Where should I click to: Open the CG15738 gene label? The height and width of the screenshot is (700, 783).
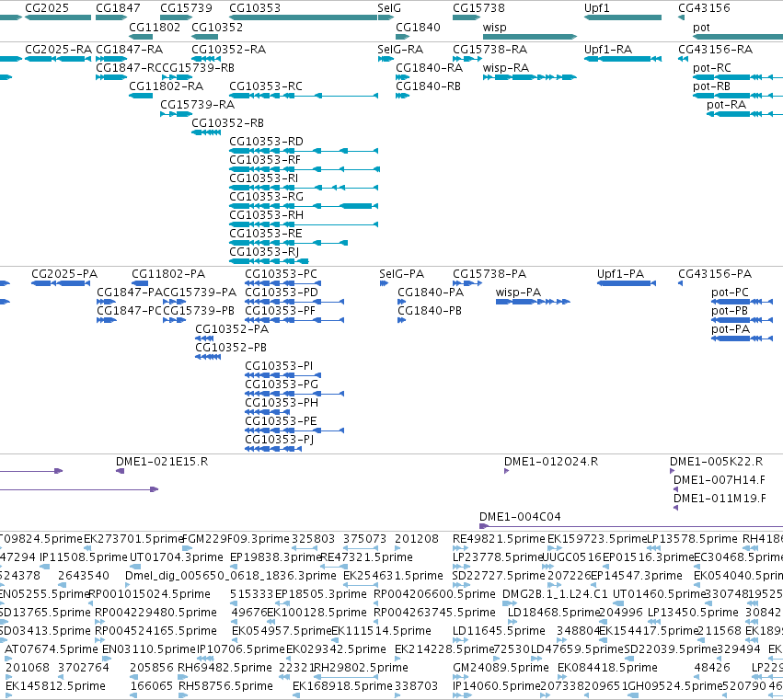[x=478, y=8]
